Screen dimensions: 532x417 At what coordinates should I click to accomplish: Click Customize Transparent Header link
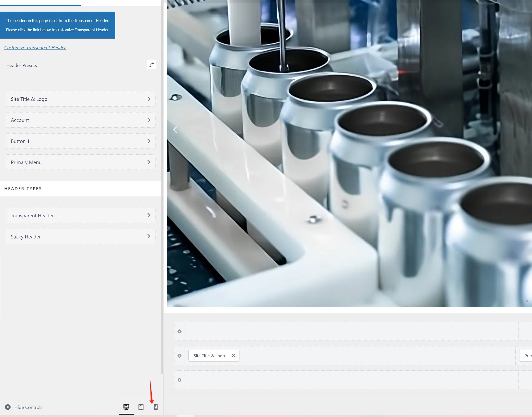[35, 48]
